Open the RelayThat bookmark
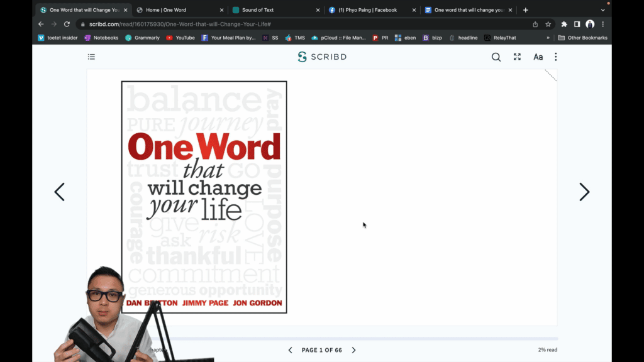 pos(500,38)
